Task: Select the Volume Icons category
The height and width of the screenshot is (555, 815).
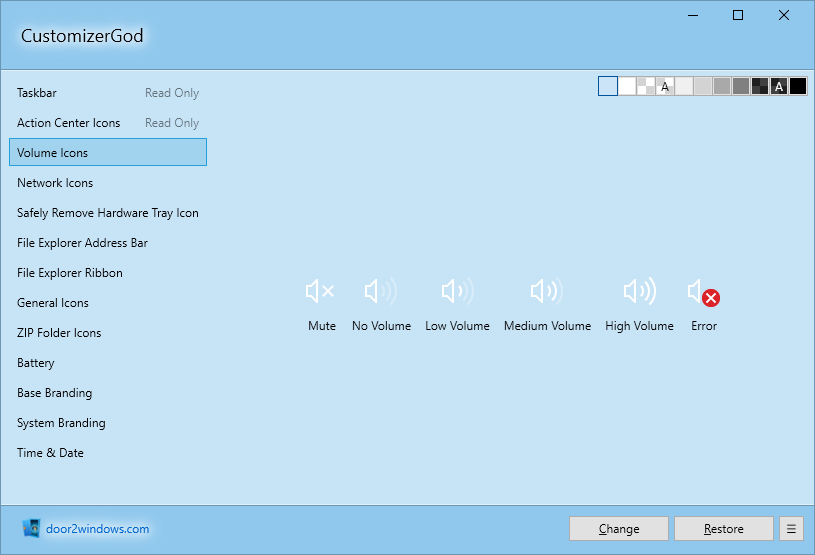Action: [x=108, y=152]
